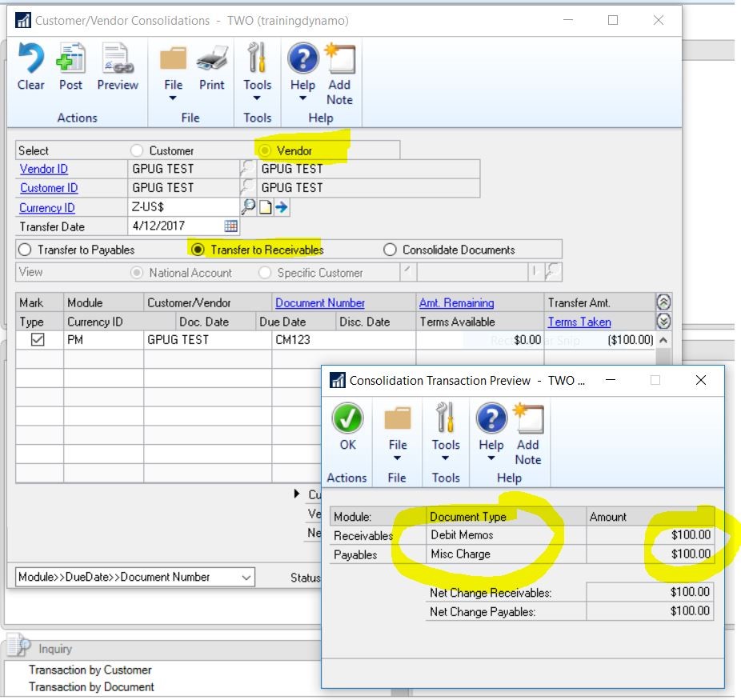Viewport: 741px width, 700px height.
Task: Sort by Document Number header link
Action: (320, 302)
